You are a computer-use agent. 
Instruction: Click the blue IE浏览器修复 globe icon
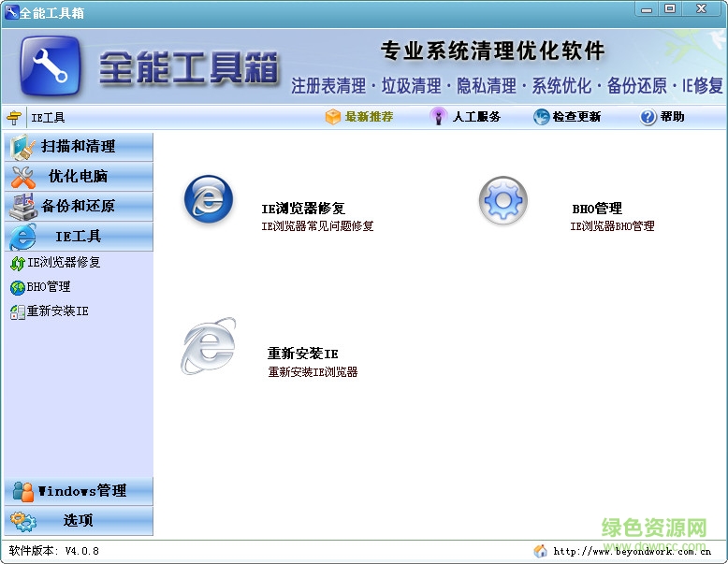pos(209,198)
